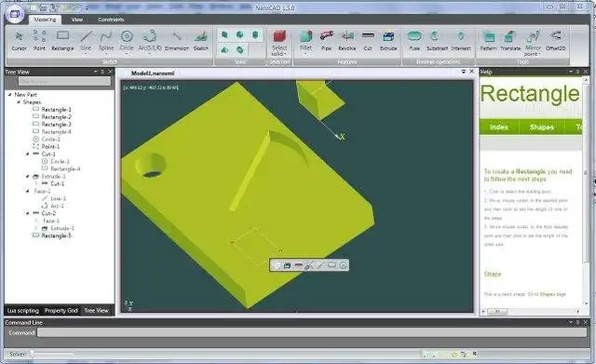Click the Select solid red cube
Viewport: 596px width, 364px height.
click(x=279, y=36)
